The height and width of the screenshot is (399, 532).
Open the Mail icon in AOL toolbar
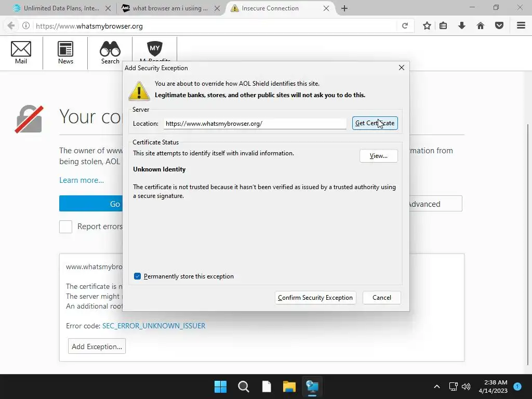[x=21, y=52]
